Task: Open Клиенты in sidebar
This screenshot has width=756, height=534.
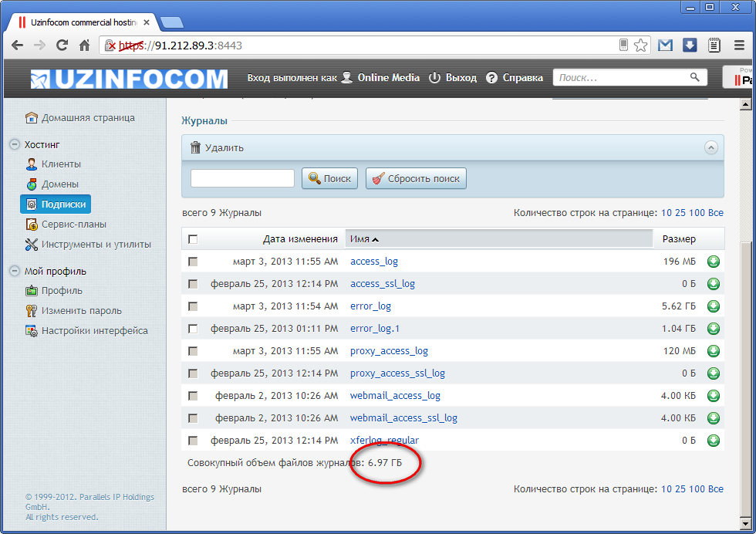Action: tap(53, 164)
